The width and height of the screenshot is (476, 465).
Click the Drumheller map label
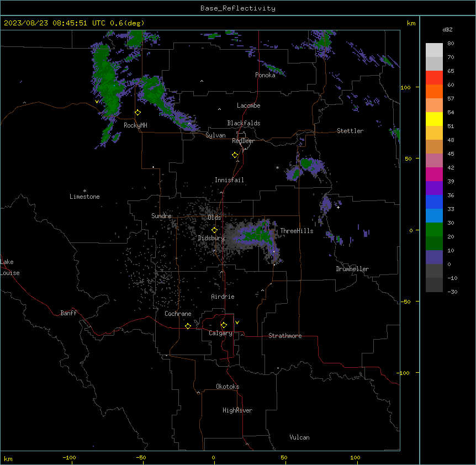click(x=352, y=269)
